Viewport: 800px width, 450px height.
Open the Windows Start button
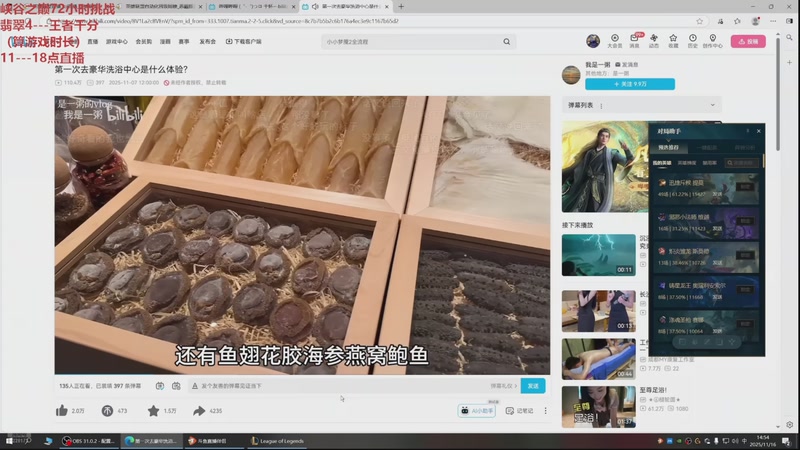tap(9, 441)
